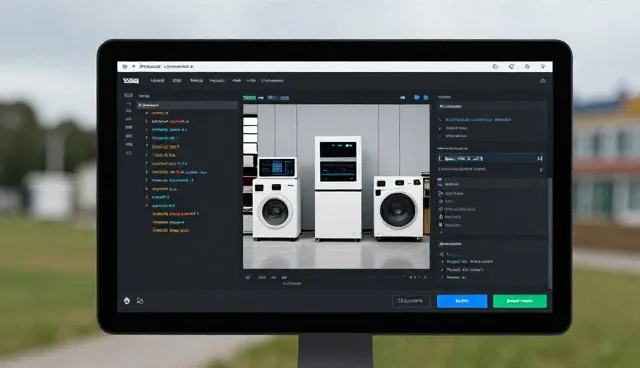The height and width of the screenshot is (368, 640).
Task: Click the dark header row atop right panel
Action: tap(491, 106)
